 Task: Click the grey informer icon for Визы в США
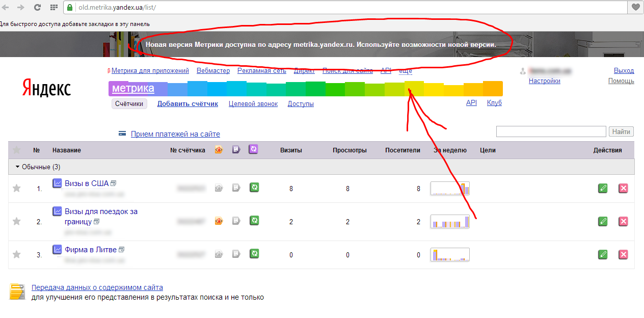point(236,188)
